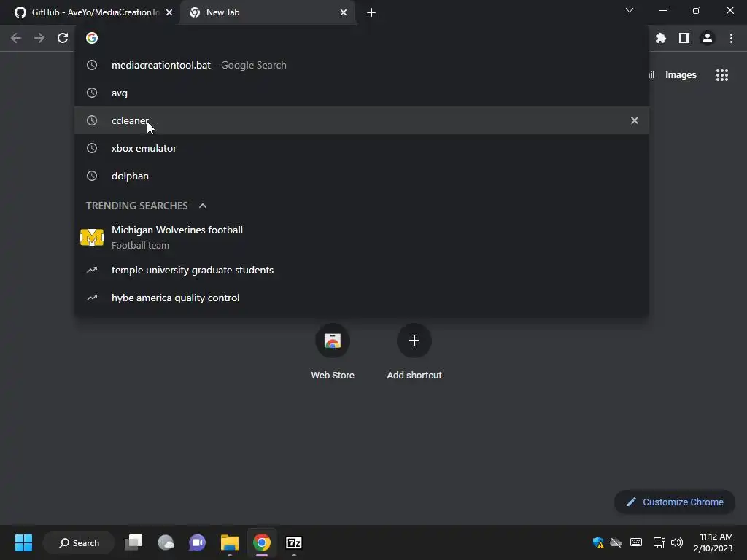Click the Michigan Wolverines logo thumbnail

click(92, 237)
